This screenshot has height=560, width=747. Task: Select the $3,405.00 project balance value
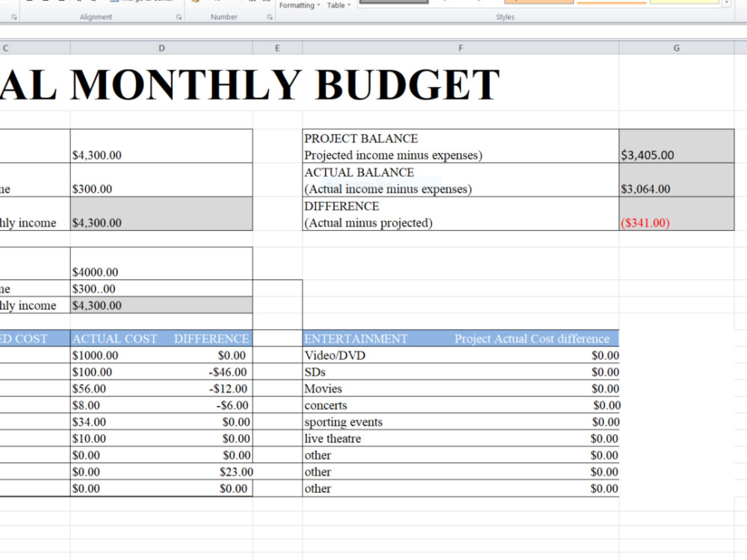pyautogui.click(x=677, y=146)
